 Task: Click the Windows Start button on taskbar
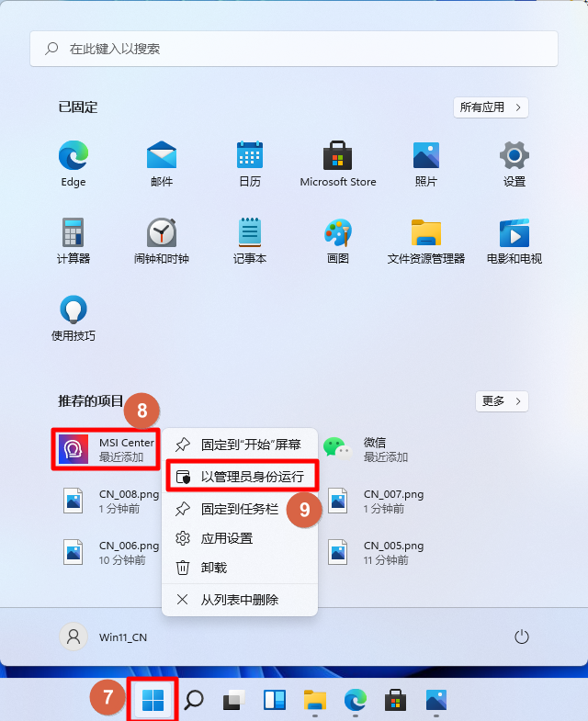pos(153,700)
